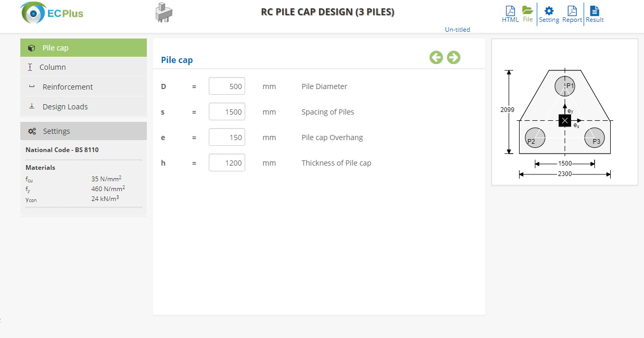Click the Pile Diameter input field
Image resolution: width=644 pixels, height=338 pixels.
click(x=227, y=86)
